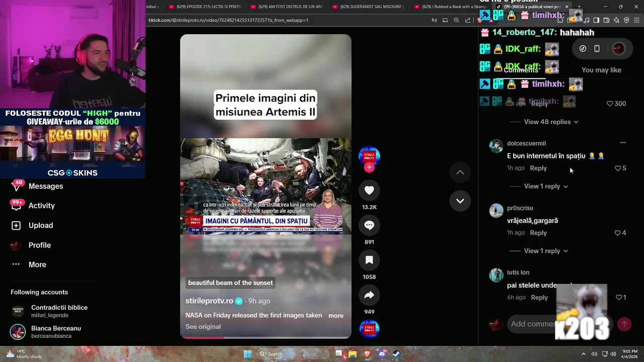This screenshot has width=644, height=362.
Task: Open the Stirile ProTV sound disc icon
Action: [x=369, y=329]
